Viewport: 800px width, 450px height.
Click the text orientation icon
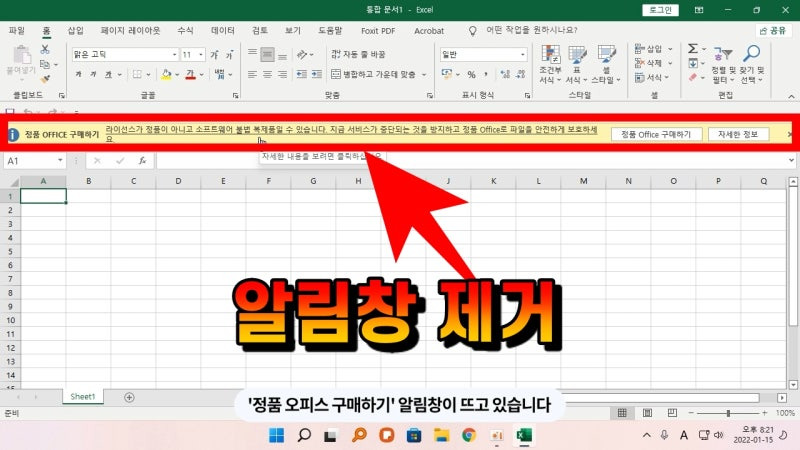tap(302, 54)
